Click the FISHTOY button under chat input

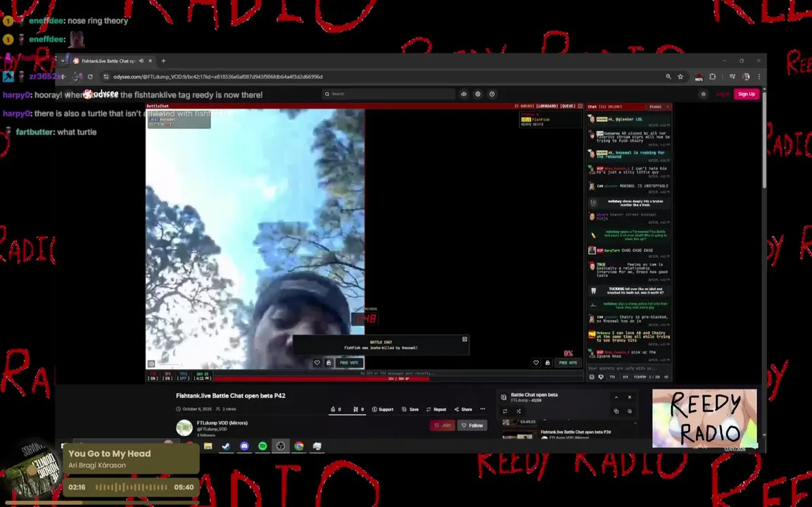pos(640,377)
